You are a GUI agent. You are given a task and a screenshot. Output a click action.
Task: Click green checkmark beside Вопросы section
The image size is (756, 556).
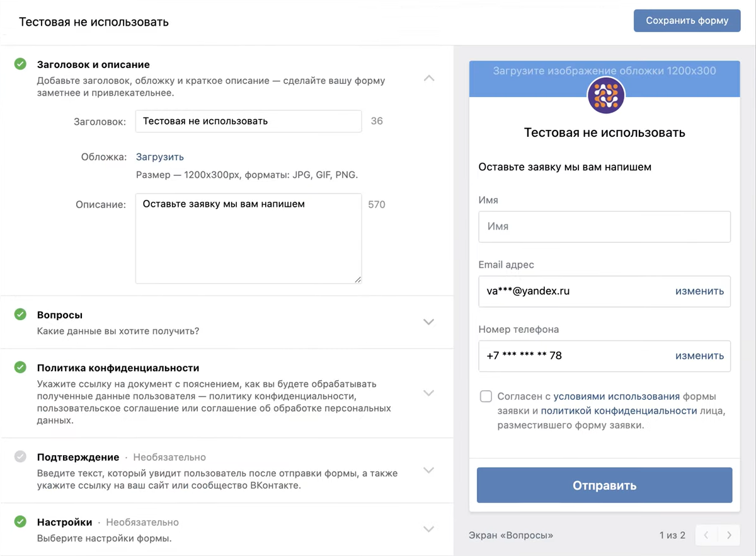point(21,315)
